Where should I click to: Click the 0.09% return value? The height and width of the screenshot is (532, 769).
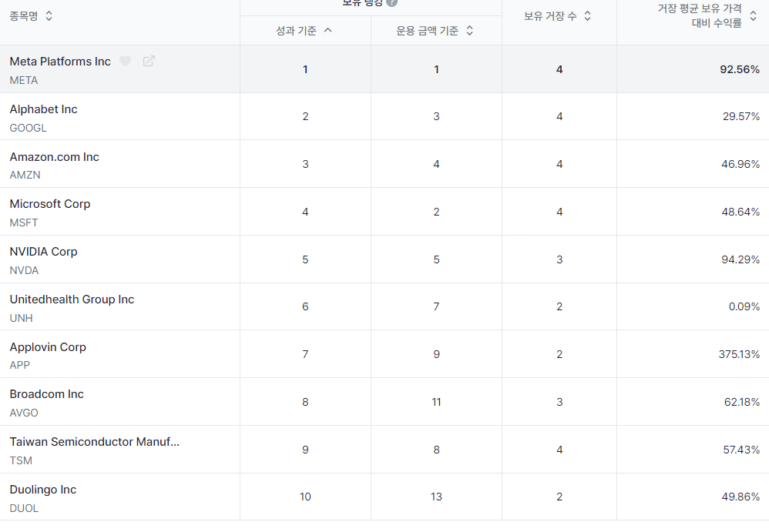[744, 306]
